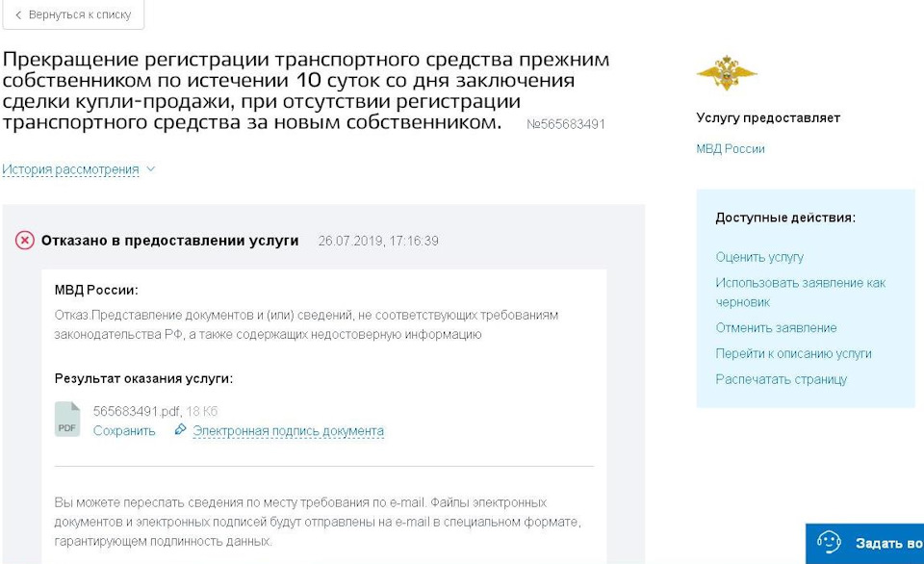Click the 'Результат оказания услуги:' label

coord(143,378)
